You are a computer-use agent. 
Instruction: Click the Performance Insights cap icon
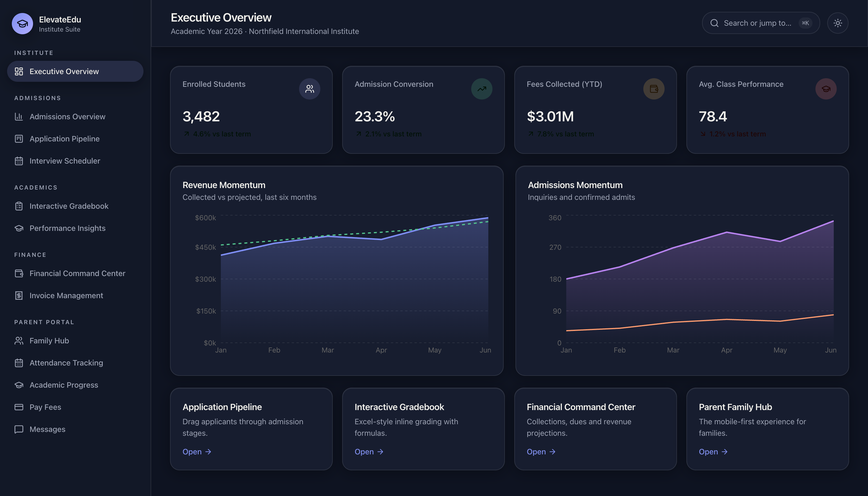click(19, 228)
